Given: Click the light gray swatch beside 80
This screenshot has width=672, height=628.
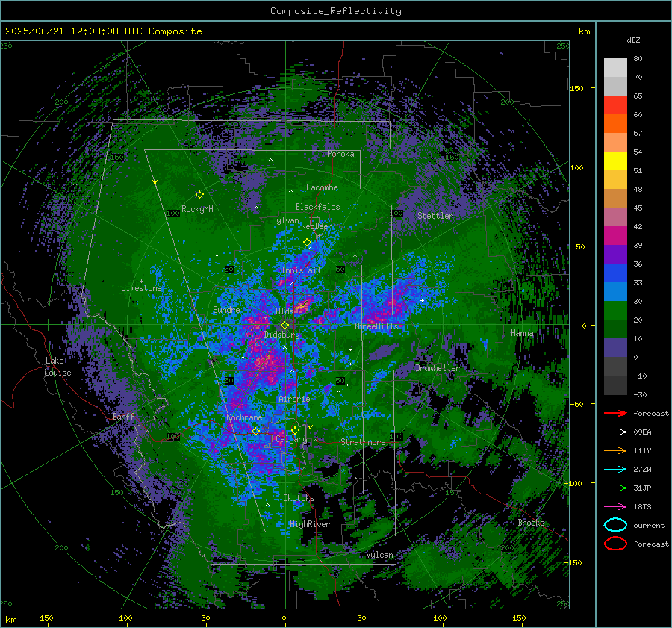Looking at the screenshot, I should point(615,68).
